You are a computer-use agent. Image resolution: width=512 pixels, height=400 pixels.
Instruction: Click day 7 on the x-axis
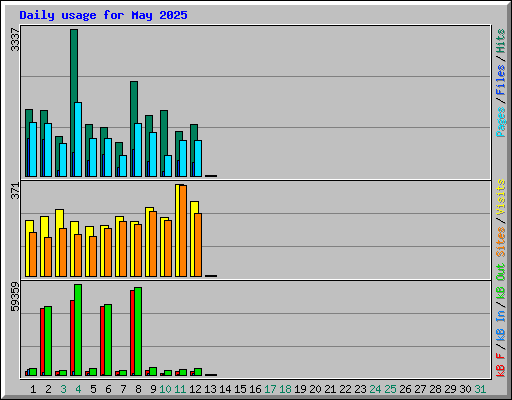click(123, 389)
